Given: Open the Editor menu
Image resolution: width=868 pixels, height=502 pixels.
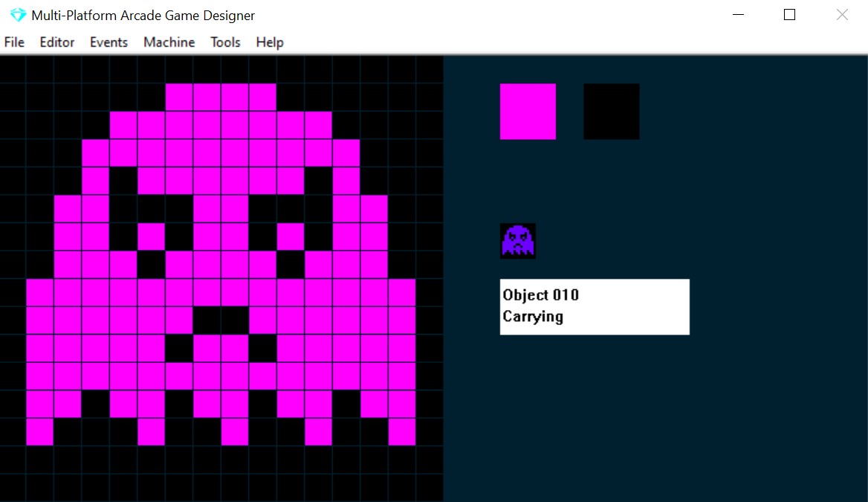Looking at the screenshot, I should [x=57, y=42].
